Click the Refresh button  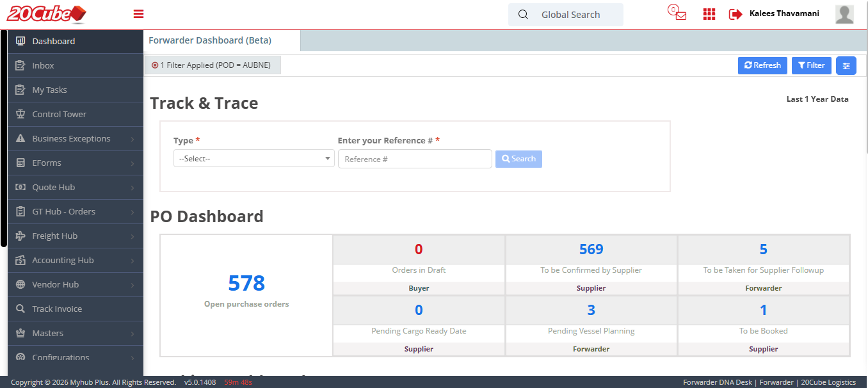pyautogui.click(x=762, y=65)
